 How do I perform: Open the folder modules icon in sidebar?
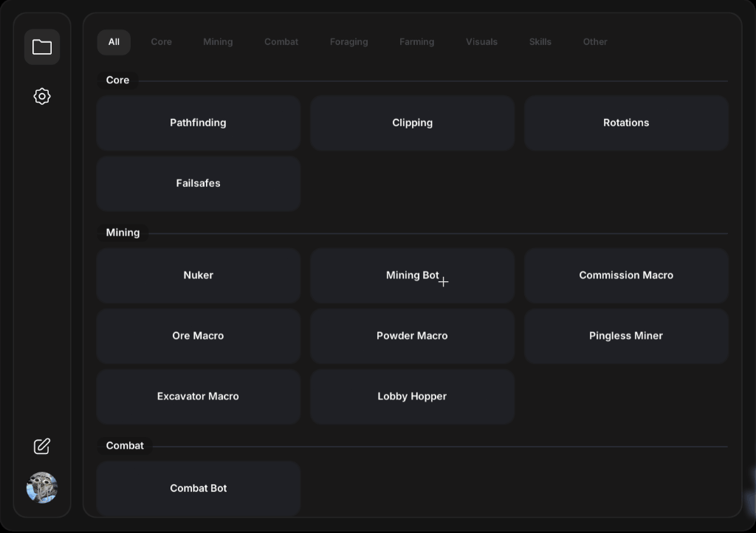42,47
